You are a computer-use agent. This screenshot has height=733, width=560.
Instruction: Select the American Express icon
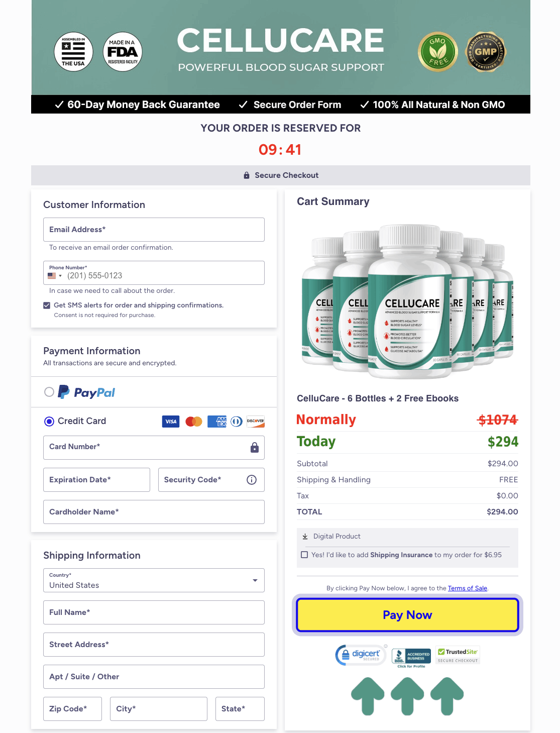[x=217, y=422]
